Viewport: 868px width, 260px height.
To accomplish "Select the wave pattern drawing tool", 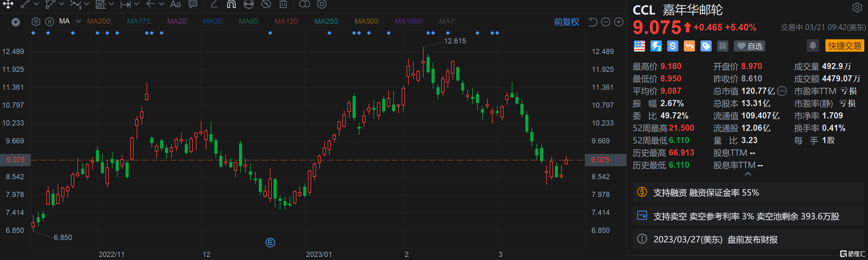I will pyautogui.click(x=75, y=4).
